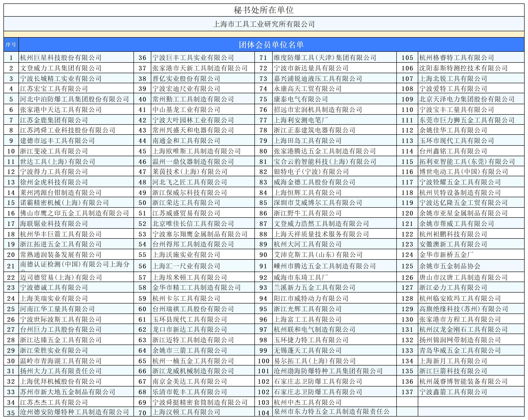The width and height of the screenshot is (528, 420).
Task: Select 浙江荣达工具有限公司
Action: [x=186, y=203]
